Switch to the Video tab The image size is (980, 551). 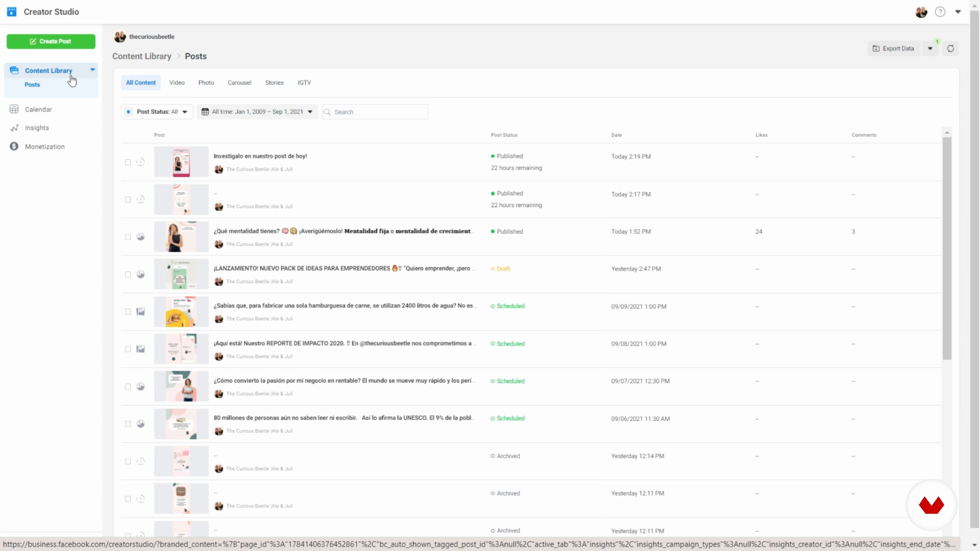click(x=177, y=82)
